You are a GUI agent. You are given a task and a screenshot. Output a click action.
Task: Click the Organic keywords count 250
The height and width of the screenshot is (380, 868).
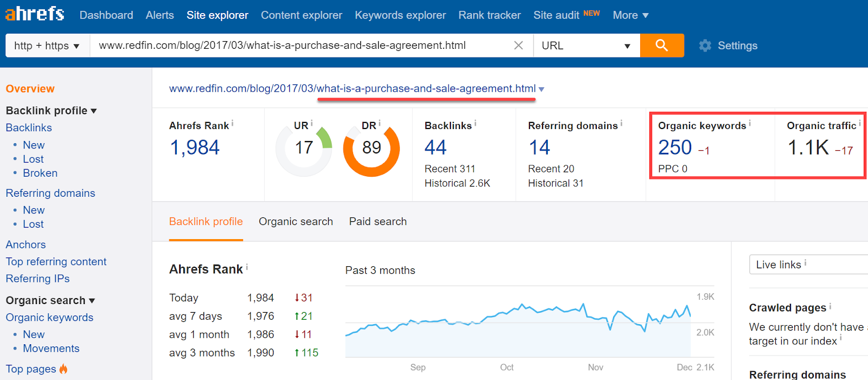[675, 147]
